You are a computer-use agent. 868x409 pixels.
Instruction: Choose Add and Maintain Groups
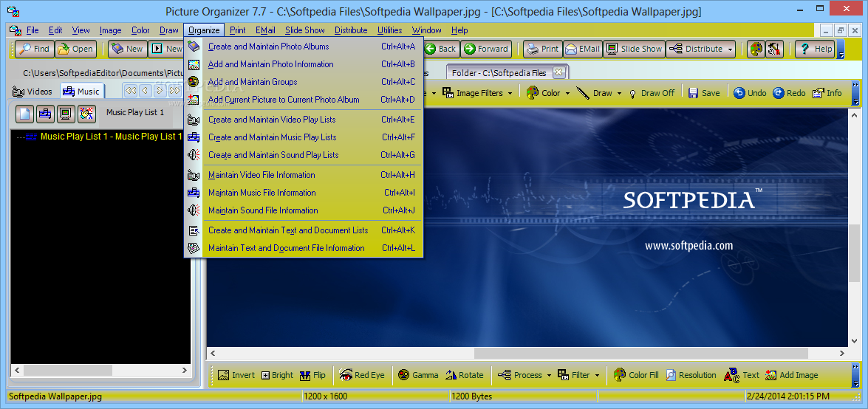[304, 82]
